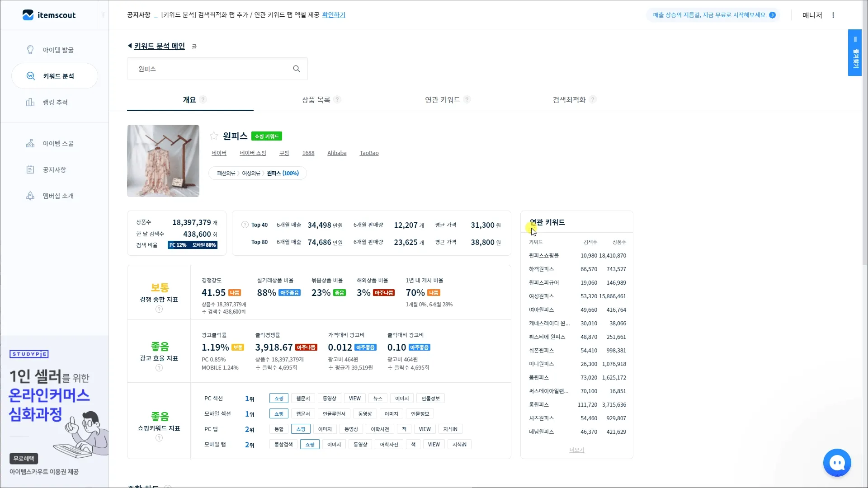Open the chat support bubble

pyautogui.click(x=837, y=462)
